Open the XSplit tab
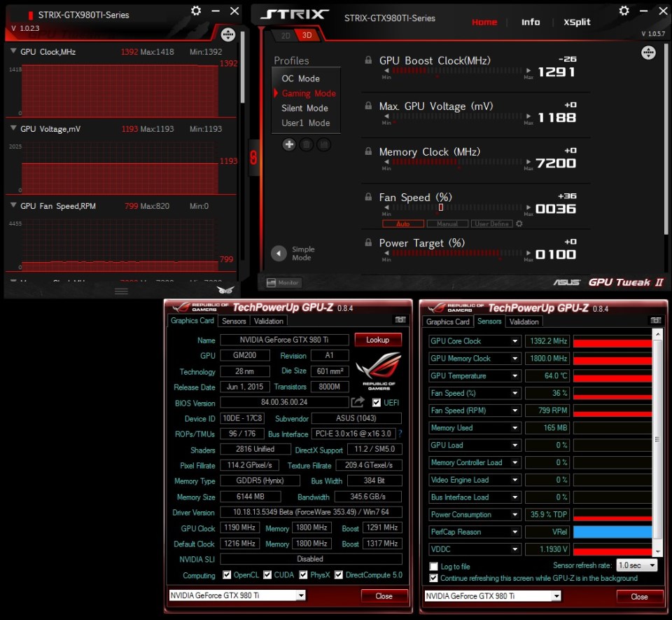 click(577, 22)
